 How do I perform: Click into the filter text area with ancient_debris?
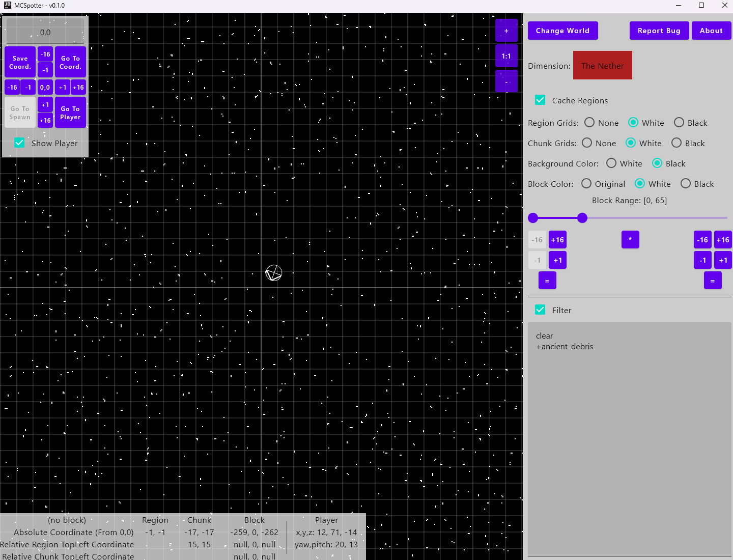(x=630, y=439)
